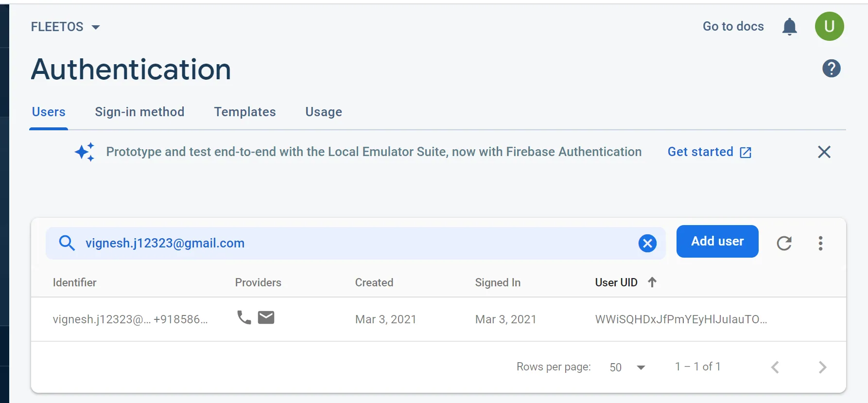
Task: Click the search magnifier icon
Action: pyautogui.click(x=67, y=243)
